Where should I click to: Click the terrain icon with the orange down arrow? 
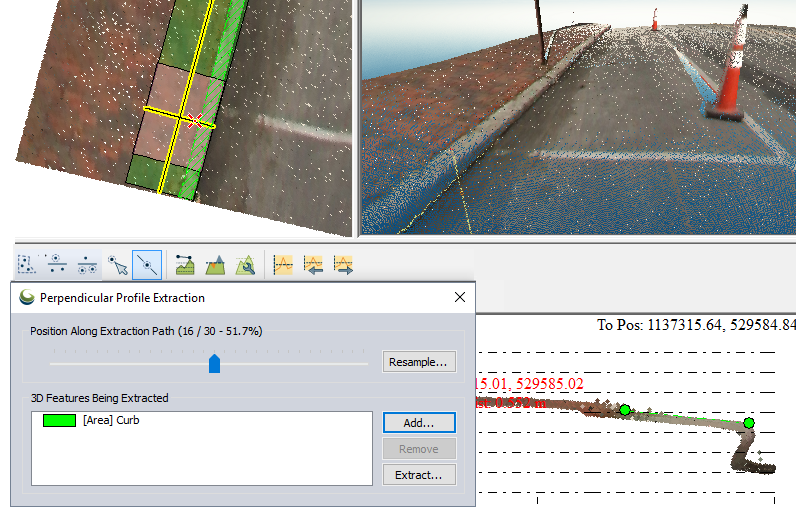[215, 264]
